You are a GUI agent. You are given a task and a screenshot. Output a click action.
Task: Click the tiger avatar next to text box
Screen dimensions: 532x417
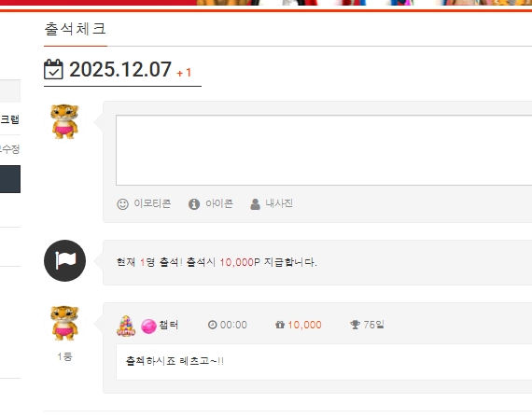[x=64, y=121]
